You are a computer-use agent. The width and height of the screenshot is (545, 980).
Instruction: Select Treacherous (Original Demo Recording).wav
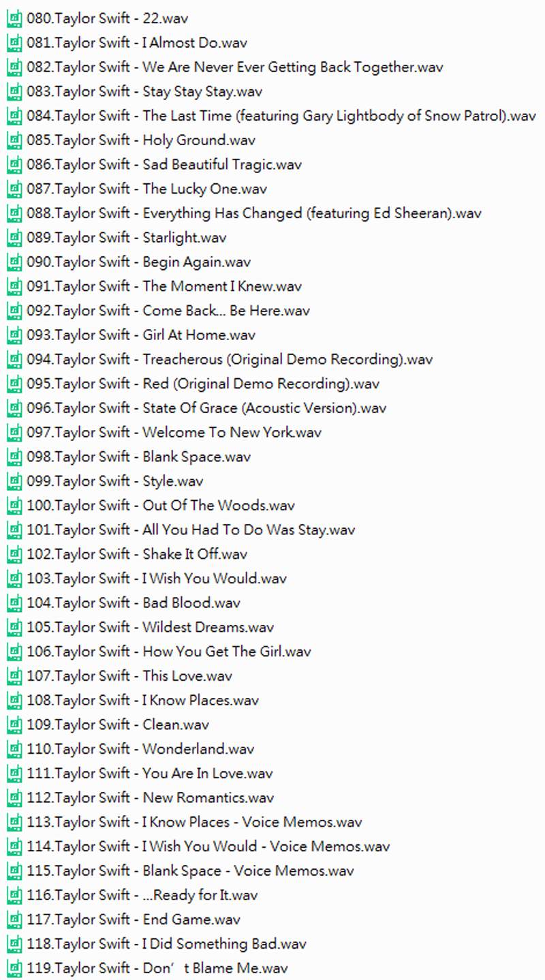point(230,360)
